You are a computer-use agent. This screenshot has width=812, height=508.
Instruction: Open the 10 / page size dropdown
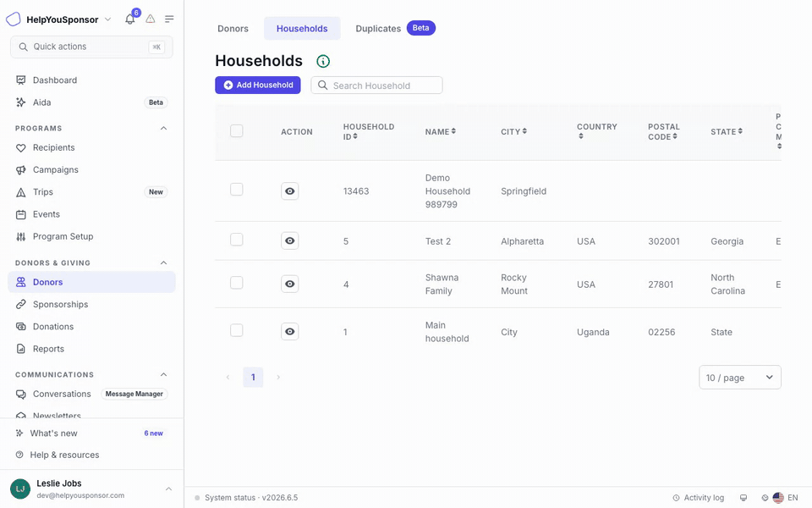(740, 378)
